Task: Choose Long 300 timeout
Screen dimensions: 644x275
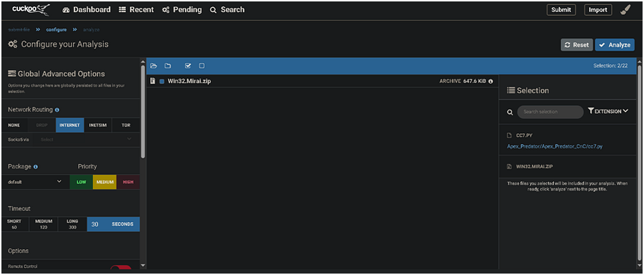Action: pos(72,224)
